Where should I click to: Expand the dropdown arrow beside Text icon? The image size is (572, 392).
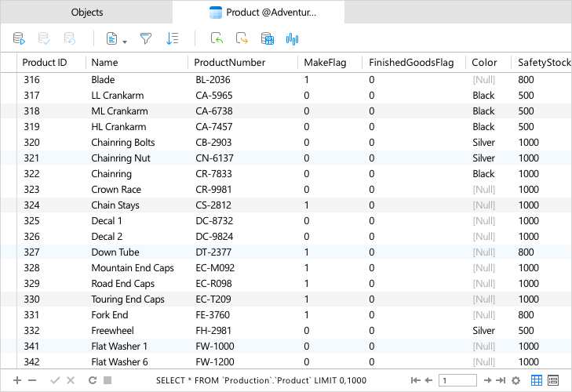pyautogui.click(x=125, y=42)
